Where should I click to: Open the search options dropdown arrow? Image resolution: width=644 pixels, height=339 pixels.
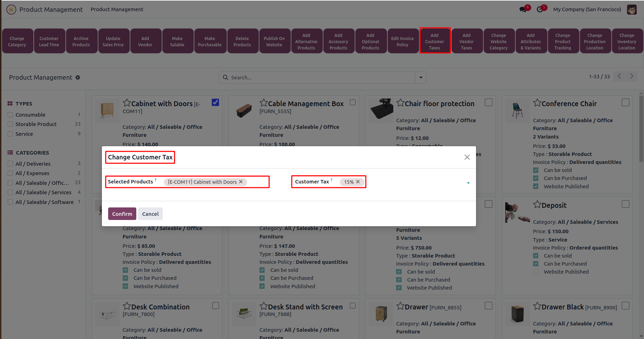(421, 78)
